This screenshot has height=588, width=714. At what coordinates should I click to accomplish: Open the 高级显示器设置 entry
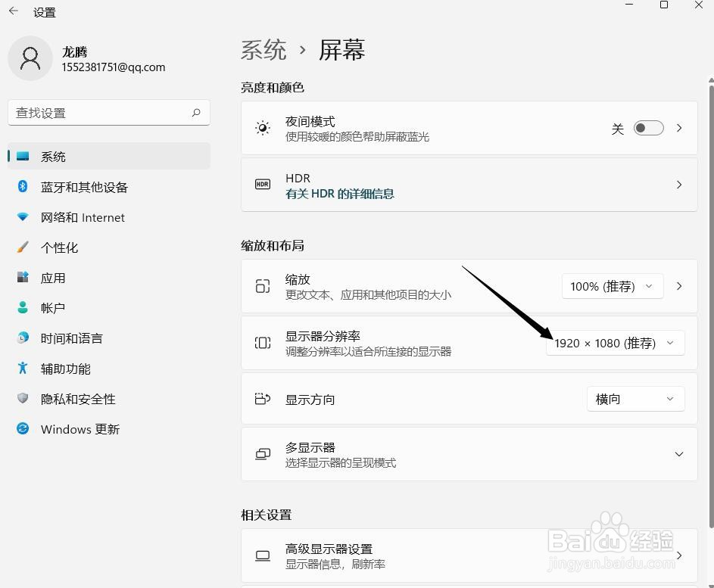tap(469, 555)
